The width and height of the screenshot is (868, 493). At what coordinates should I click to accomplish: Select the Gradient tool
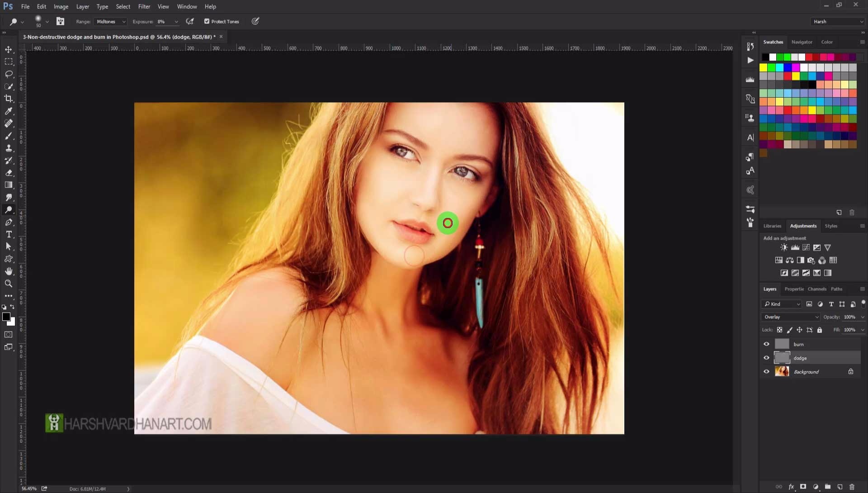9,185
